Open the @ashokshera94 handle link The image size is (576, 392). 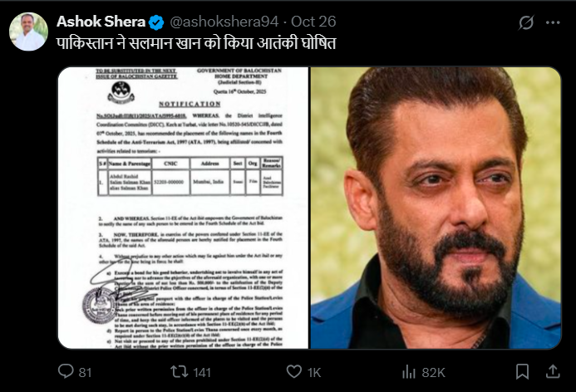pyautogui.click(x=224, y=22)
